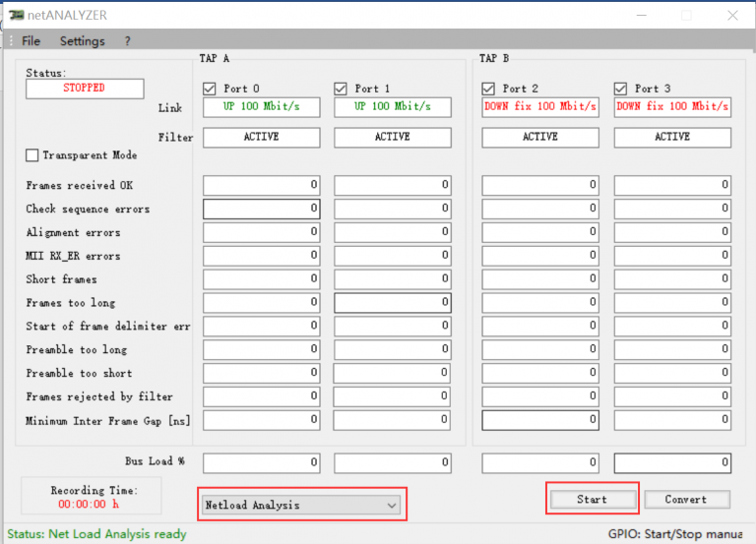
Task: Open the Netload Analysis dropdown
Action: click(x=300, y=505)
